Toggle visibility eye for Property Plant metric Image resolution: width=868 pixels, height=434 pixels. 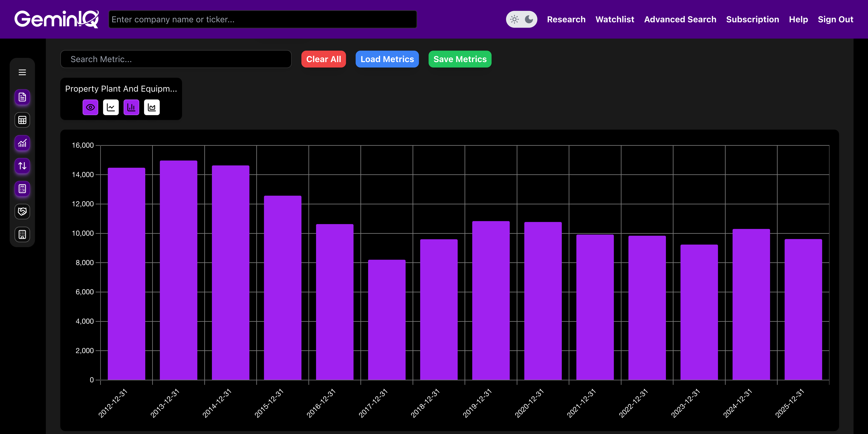click(x=90, y=107)
